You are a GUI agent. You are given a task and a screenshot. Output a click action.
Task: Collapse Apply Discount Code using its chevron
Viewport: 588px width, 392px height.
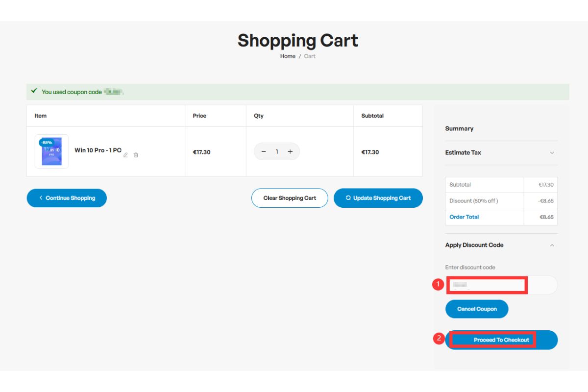coord(552,245)
